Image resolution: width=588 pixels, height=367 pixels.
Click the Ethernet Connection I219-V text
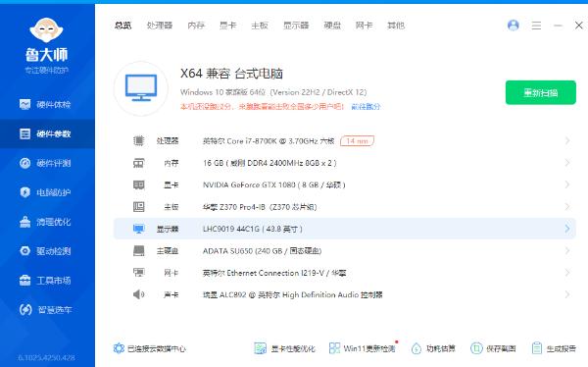pos(274,273)
